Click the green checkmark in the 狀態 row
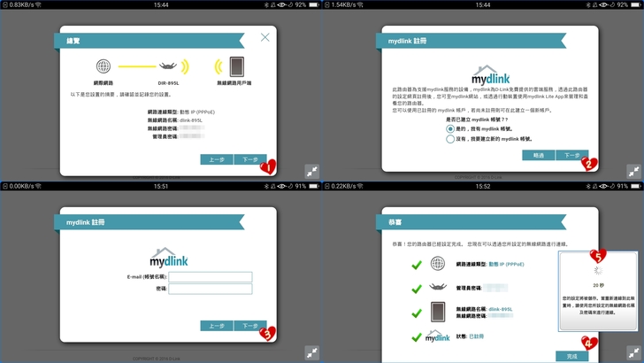Image resolution: width=644 pixels, height=363 pixels. (x=417, y=337)
